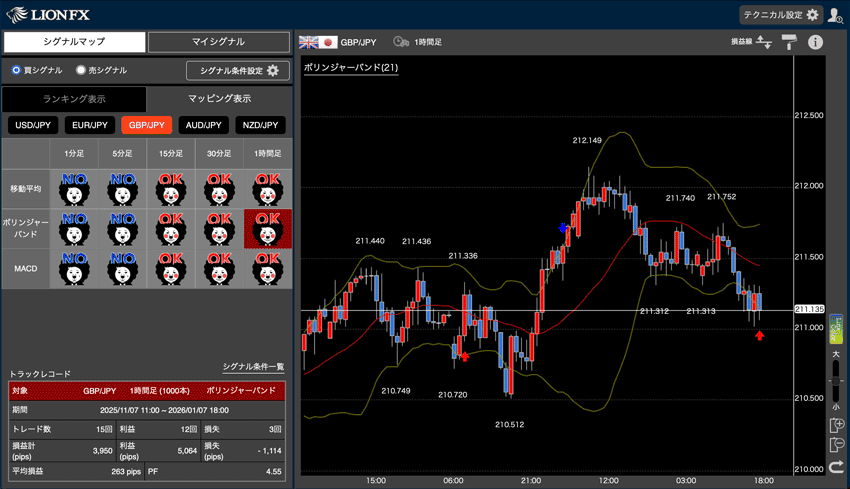Select the 売シグナル radio button
Screen dimensions: 850x489
pos(81,70)
